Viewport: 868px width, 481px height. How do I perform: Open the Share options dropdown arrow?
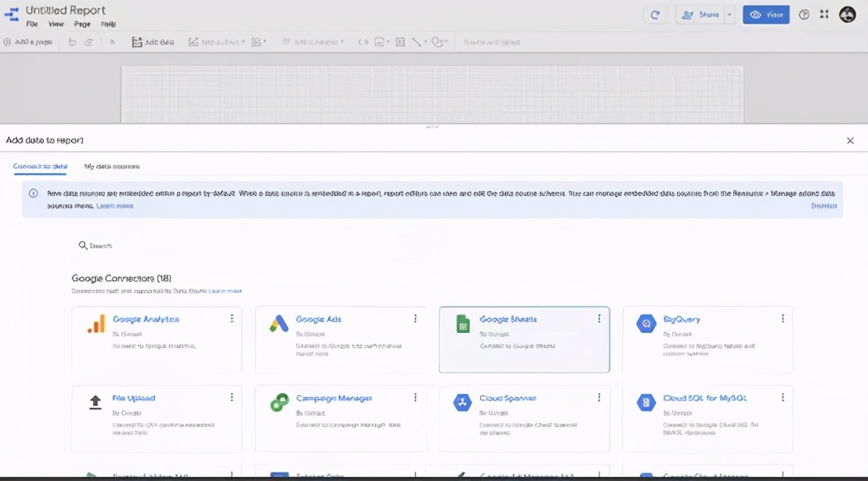click(x=729, y=15)
